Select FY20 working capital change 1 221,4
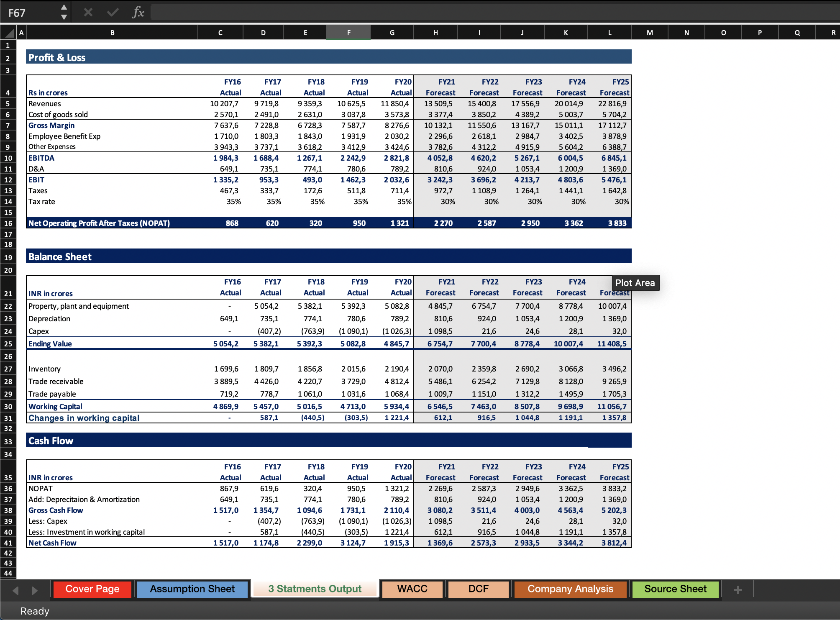The image size is (840, 620). [x=397, y=418]
